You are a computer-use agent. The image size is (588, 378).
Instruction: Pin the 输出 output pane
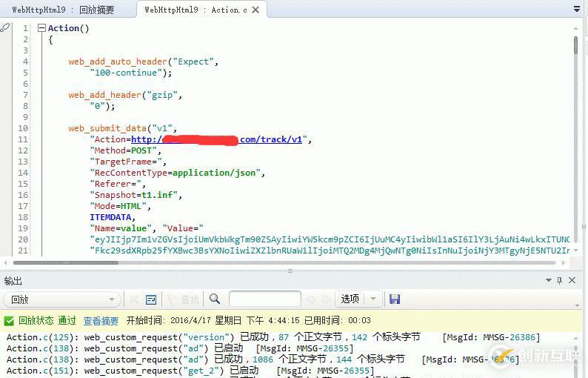pos(560,280)
